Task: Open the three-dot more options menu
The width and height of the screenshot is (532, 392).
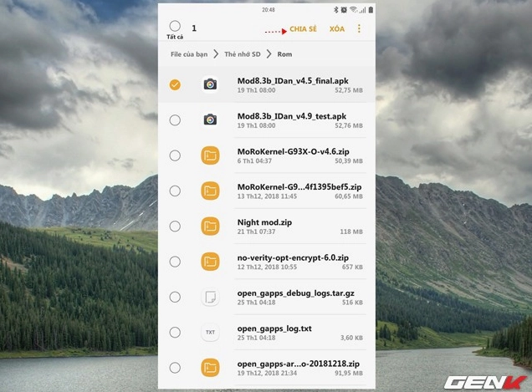Action: 359,28
